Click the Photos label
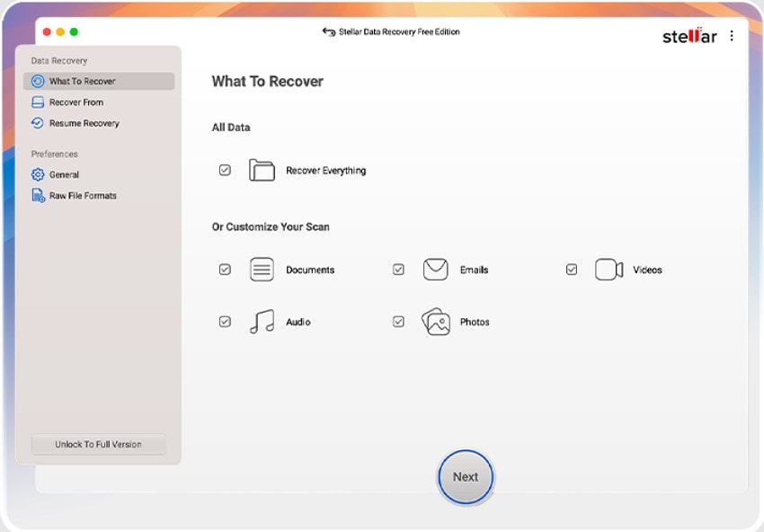This screenshot has height=532, width=764. click(475, 322)
